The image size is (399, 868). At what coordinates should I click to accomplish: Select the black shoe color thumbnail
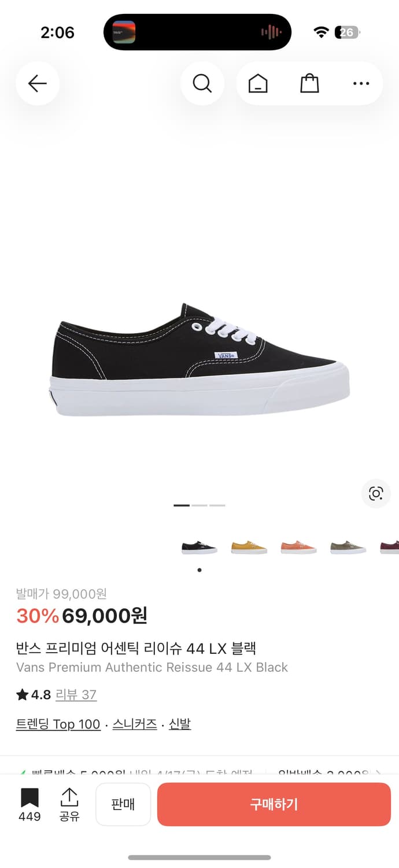coord(199,547)
